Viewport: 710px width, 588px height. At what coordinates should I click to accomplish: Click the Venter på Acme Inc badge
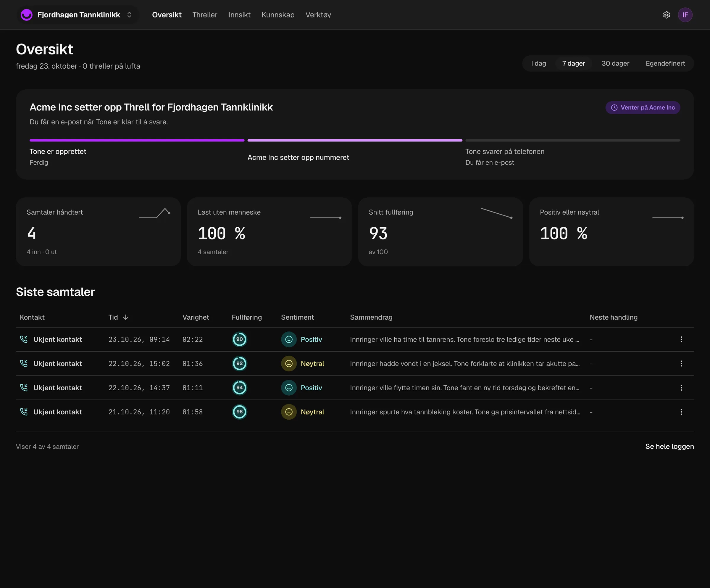click(x=643, y=107)
